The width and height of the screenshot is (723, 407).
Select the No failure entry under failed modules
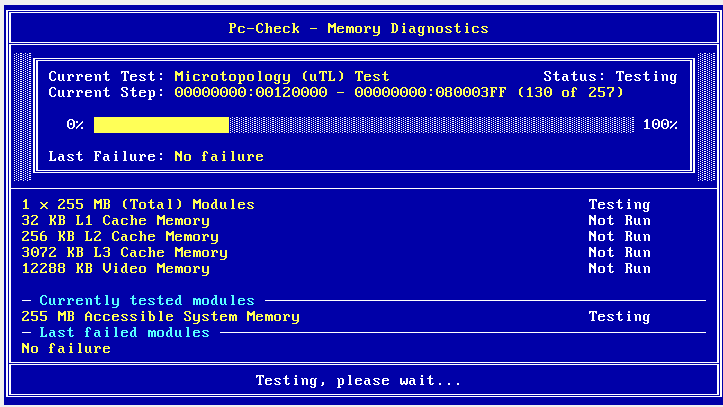tap(66, 349)
